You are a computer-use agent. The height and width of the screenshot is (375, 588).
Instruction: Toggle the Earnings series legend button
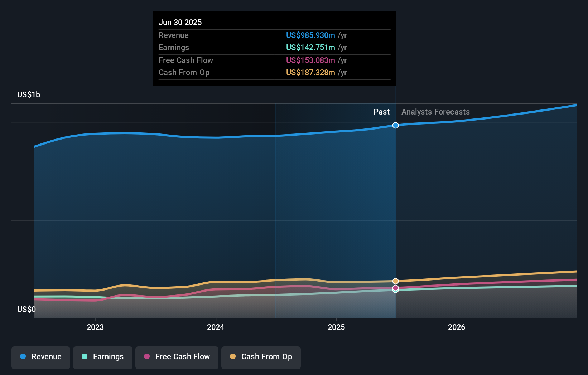103,357
